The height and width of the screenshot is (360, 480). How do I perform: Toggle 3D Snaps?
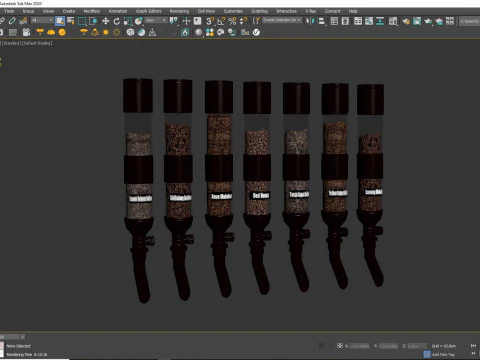coord(210,21)
